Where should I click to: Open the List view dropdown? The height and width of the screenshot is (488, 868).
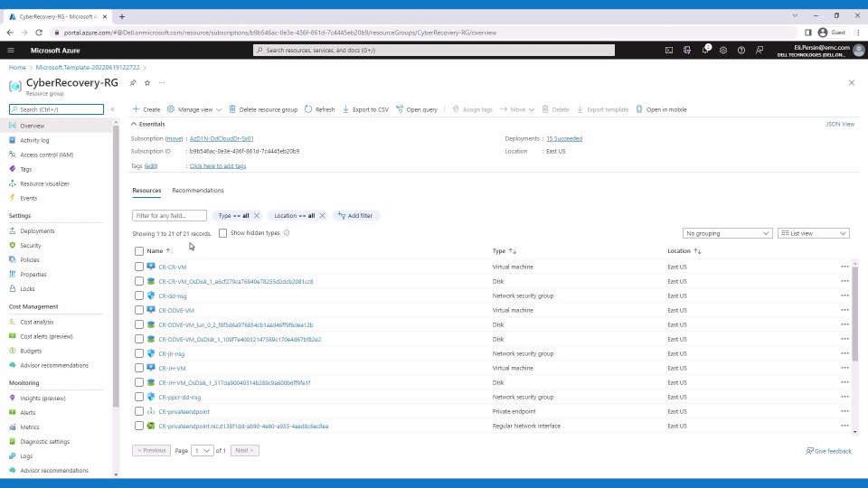[813, 233]
